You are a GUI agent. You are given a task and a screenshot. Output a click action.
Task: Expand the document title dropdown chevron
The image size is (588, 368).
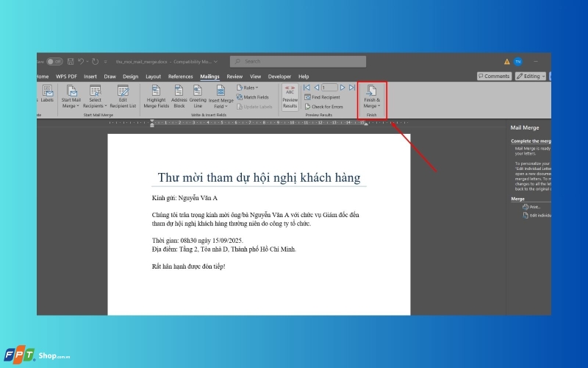(x=215, y=62)
